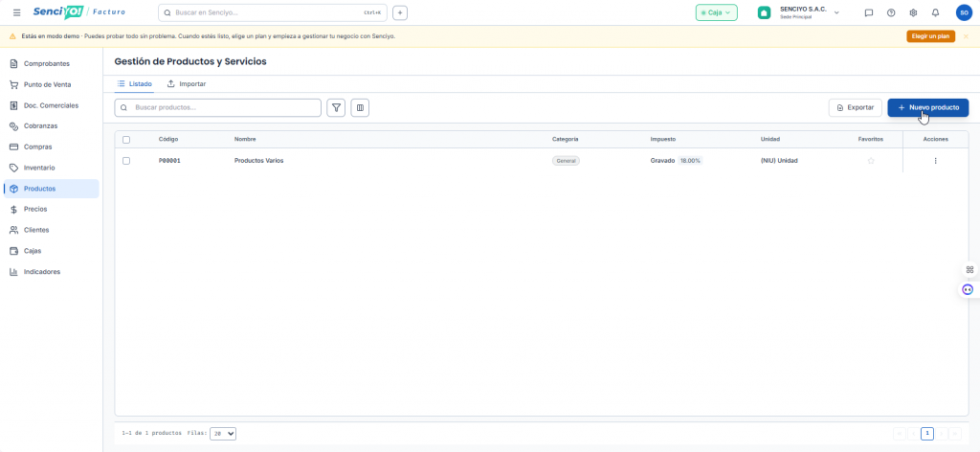Open the assistant chatbot icon
980x452 pixels.
[969, 289]
